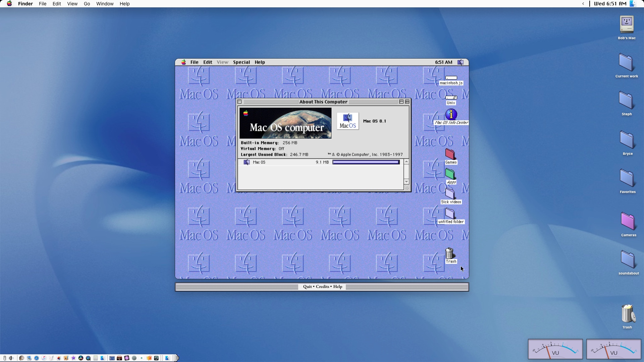Click the emulator 6:51 AM clock
This screenshot has width=644, height=362.
[443, 62]
